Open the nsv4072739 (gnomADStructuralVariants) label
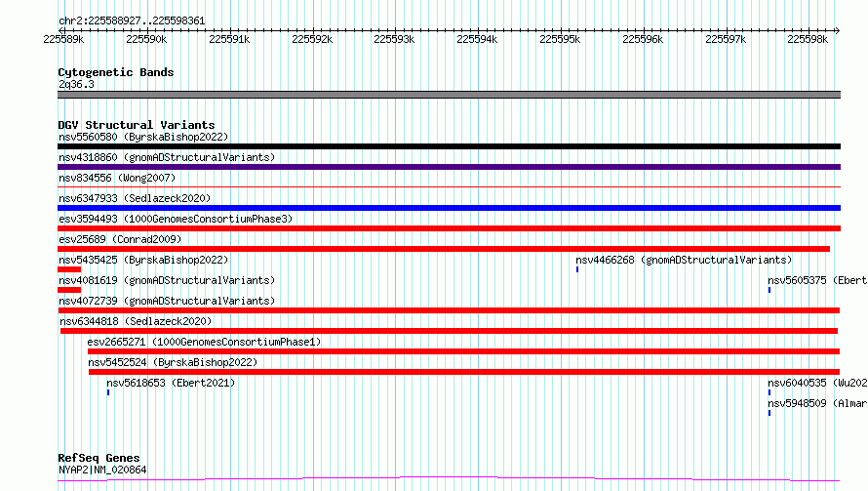868x491 pixels. point(167,301)
